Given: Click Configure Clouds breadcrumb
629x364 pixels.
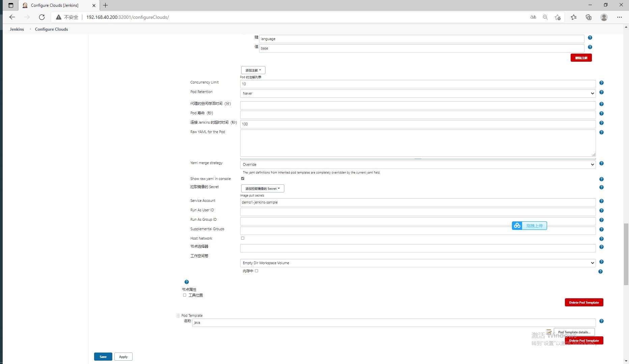Looking at the screenshot, I should coord(51,29).
